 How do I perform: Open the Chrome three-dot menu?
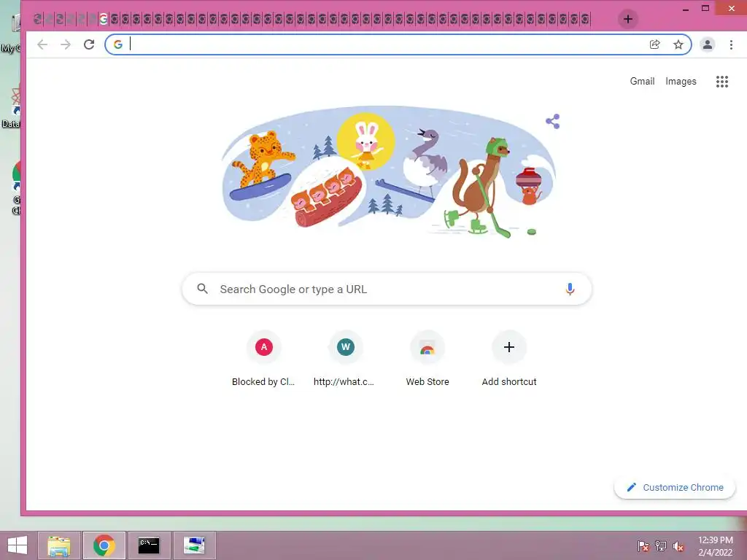(x=731, y=44)
